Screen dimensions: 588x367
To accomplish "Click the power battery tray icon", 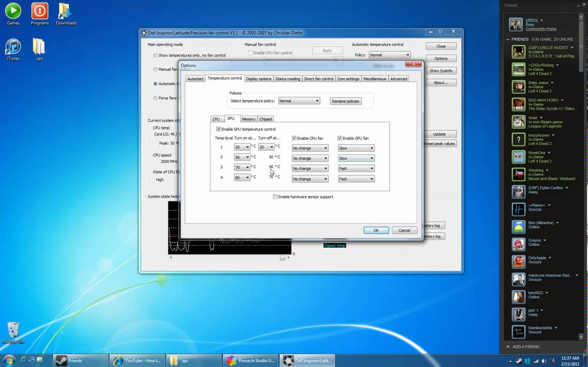I will [x=552, y=361].
